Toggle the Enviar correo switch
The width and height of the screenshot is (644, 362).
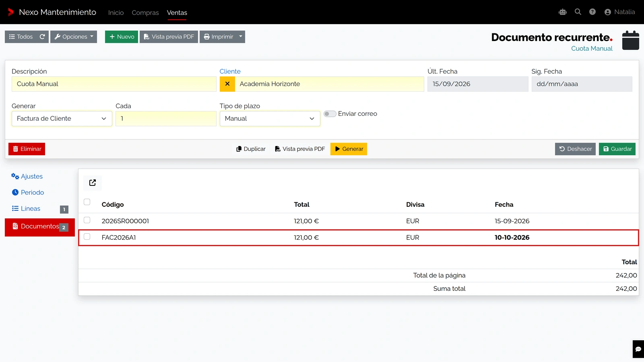pos(330,114)
